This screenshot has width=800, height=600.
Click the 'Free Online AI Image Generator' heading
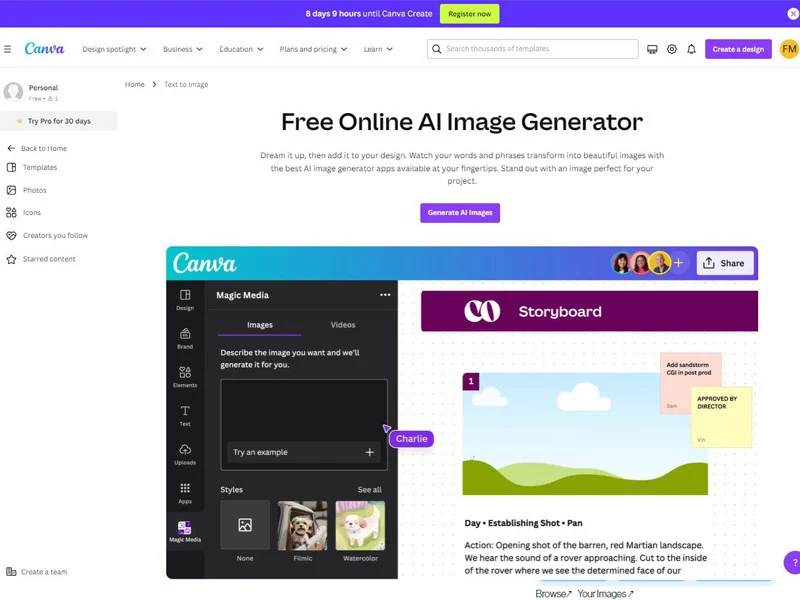tap(462, 122)
